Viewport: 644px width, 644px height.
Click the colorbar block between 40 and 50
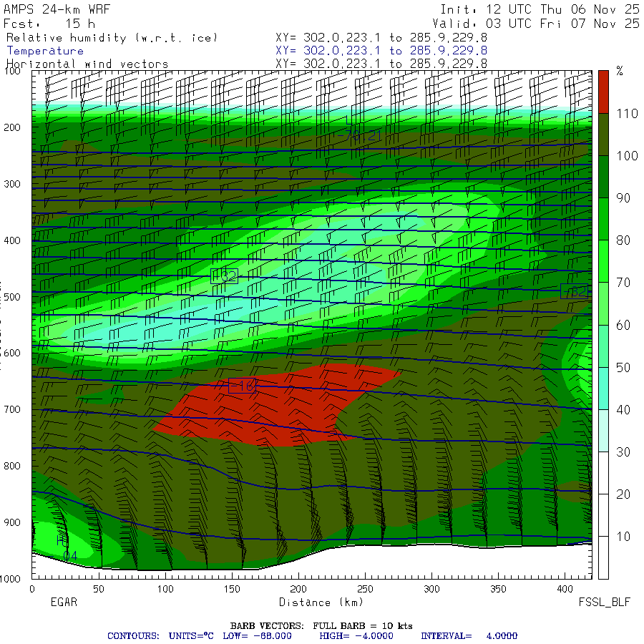603,388
